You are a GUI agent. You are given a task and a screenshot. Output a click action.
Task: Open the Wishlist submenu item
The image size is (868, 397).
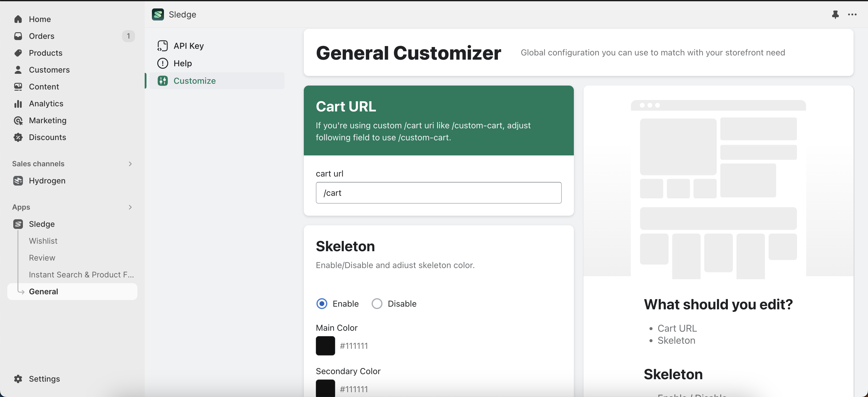click(43, 241)
